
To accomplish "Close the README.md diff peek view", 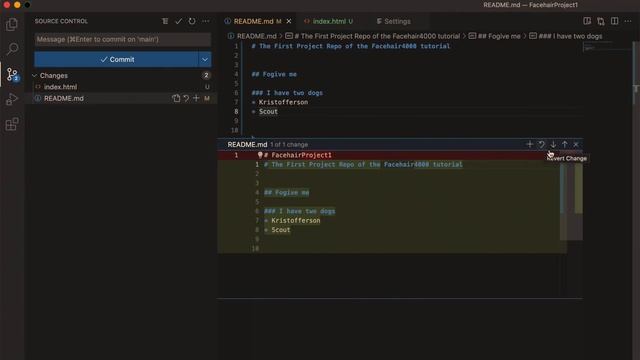I will tap(576, 144).
